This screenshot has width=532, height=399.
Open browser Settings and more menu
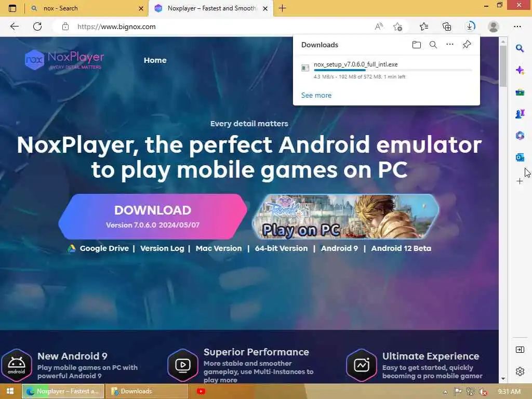point(517,26)
